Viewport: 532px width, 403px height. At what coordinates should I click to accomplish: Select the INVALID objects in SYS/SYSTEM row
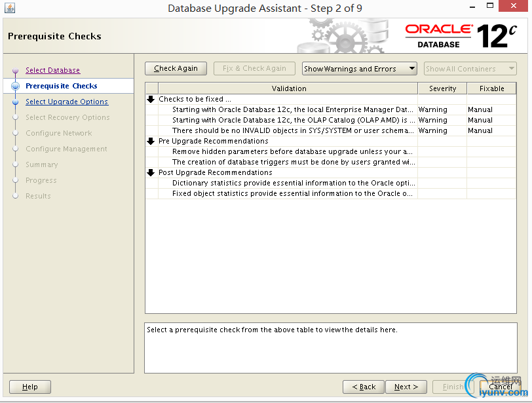click(331, 130)
